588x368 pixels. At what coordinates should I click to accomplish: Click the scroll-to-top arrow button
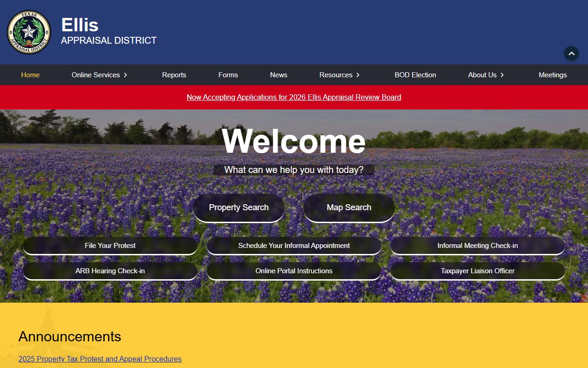click(x=571, y=53)
